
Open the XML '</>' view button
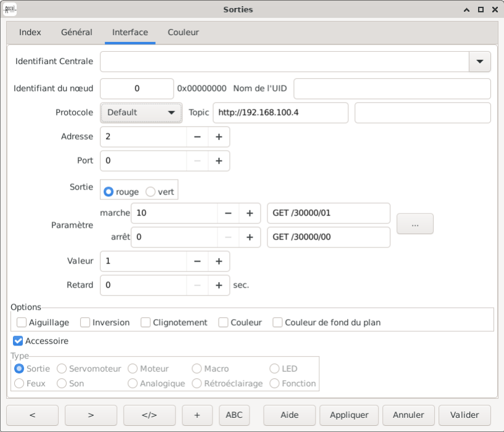[149, 415]
